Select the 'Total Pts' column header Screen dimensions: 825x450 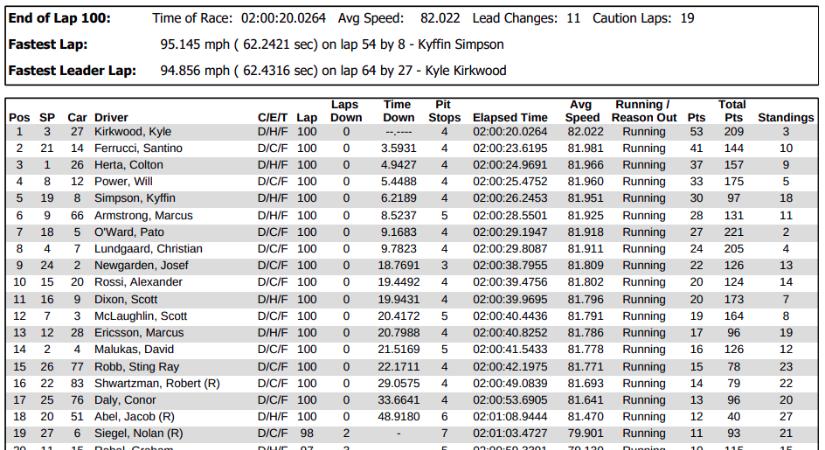[x=733, y=111]
